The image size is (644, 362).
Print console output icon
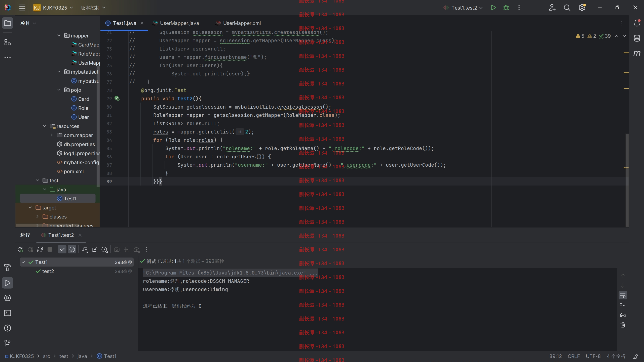[623, 315]
